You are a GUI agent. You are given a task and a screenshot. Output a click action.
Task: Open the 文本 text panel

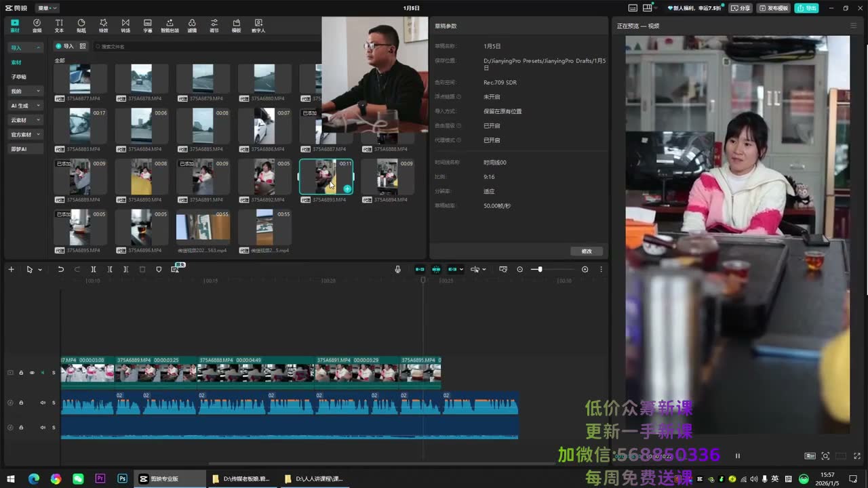click(x=59, y=26)
